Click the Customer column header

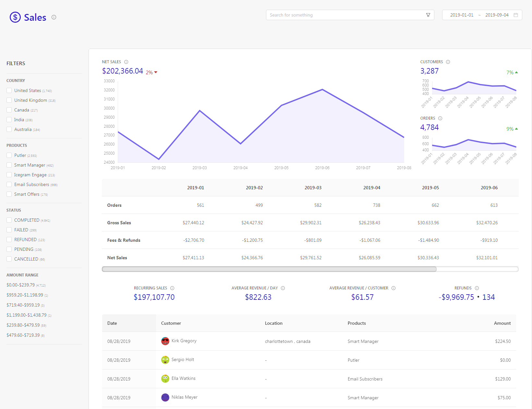tap(171, 323)
